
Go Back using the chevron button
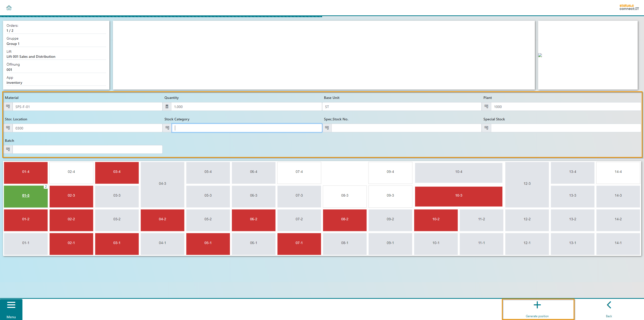[x=609, y=309]
